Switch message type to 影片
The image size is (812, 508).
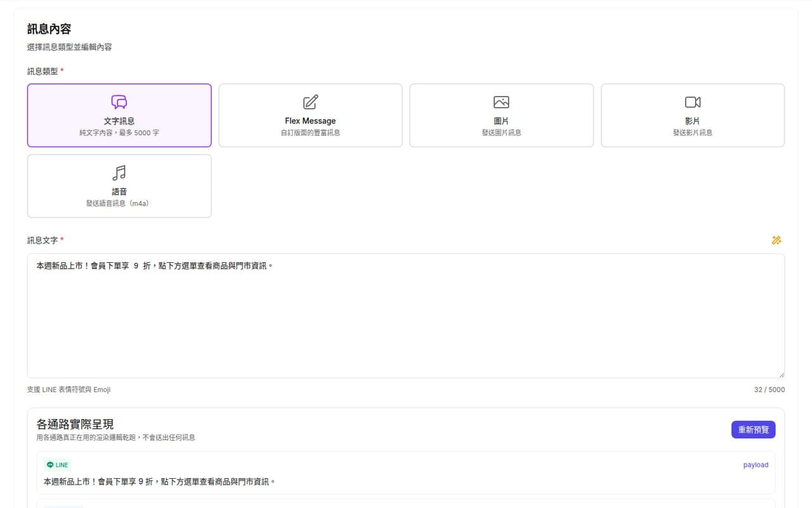point(693,116)
